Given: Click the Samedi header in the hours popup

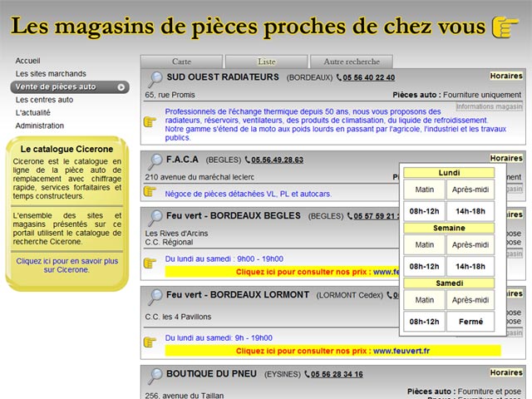Looking at the screenshot, I should (449, 283).
